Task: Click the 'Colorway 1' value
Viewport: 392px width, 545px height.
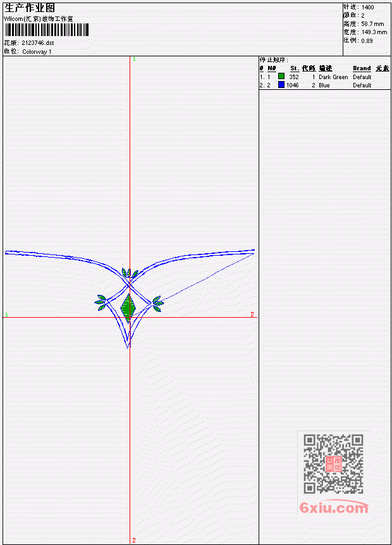Action: (x=37, y=52)
